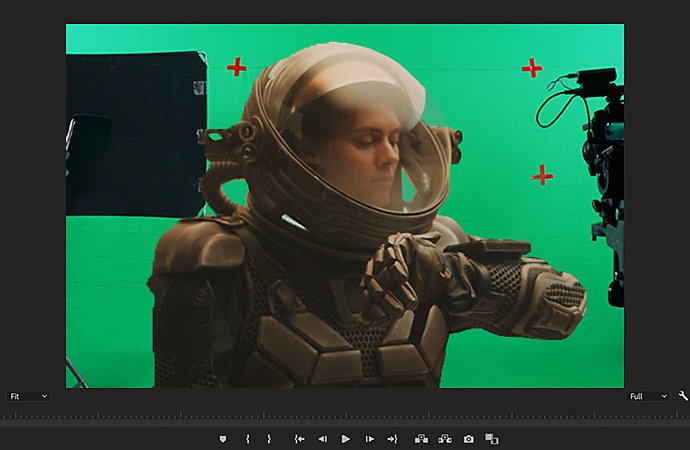Play the program monitor video
The height and width of the screenshot is (450, 690).
[x=346, y=439]
